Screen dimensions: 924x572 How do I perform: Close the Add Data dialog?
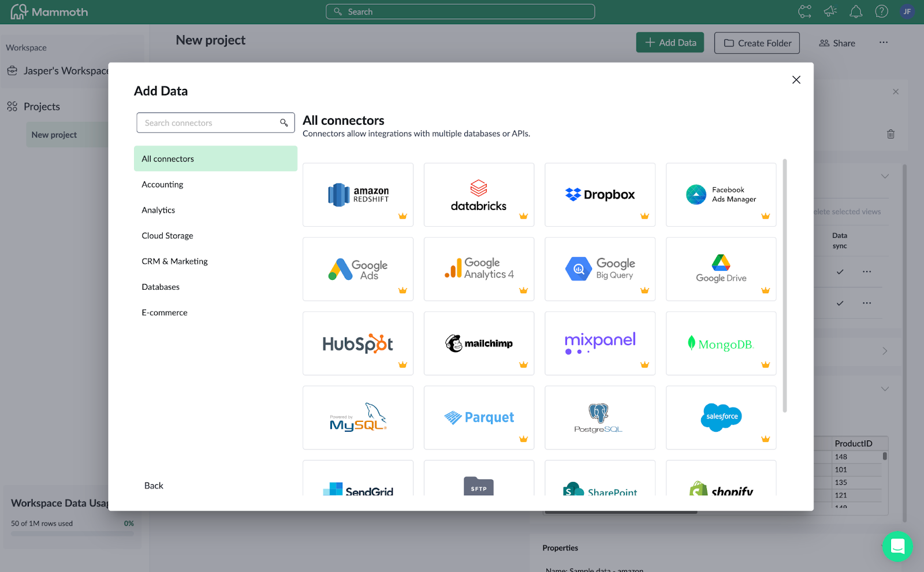[796, 80]
